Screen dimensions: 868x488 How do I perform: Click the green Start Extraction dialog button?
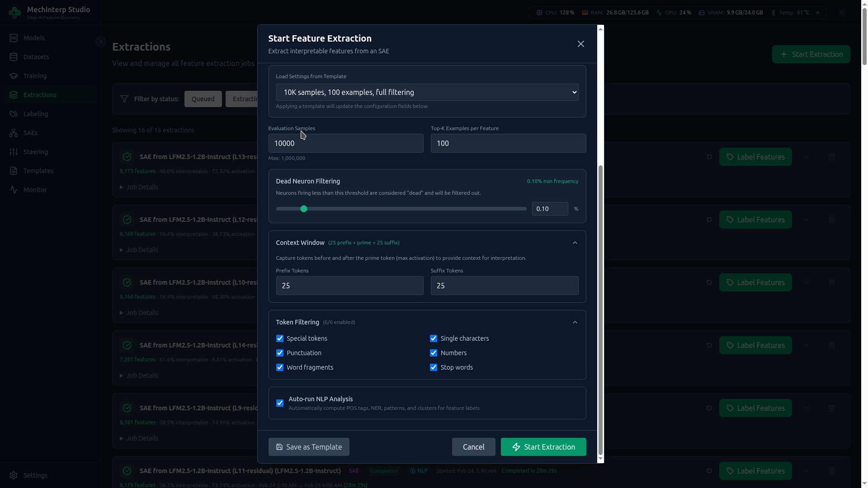pyautogui.click(x=543, y=447)
